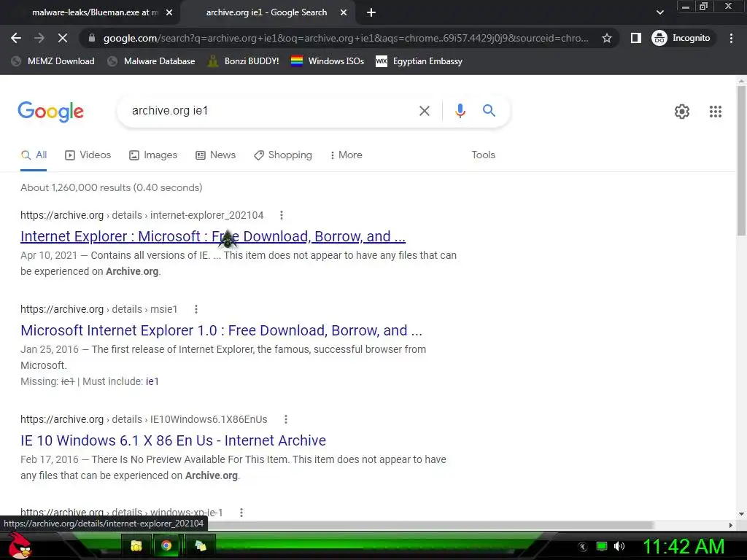Click the Chrome taskbar icon
Viewport: 747px width, 560px height.
(x=166, y=545)
